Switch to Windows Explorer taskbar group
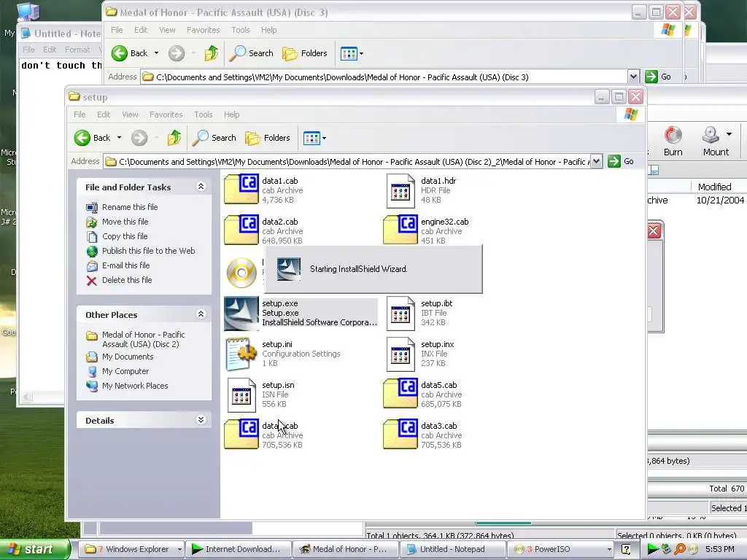The height and width of the screenshot is (560, 747). (x=131, y=549)
